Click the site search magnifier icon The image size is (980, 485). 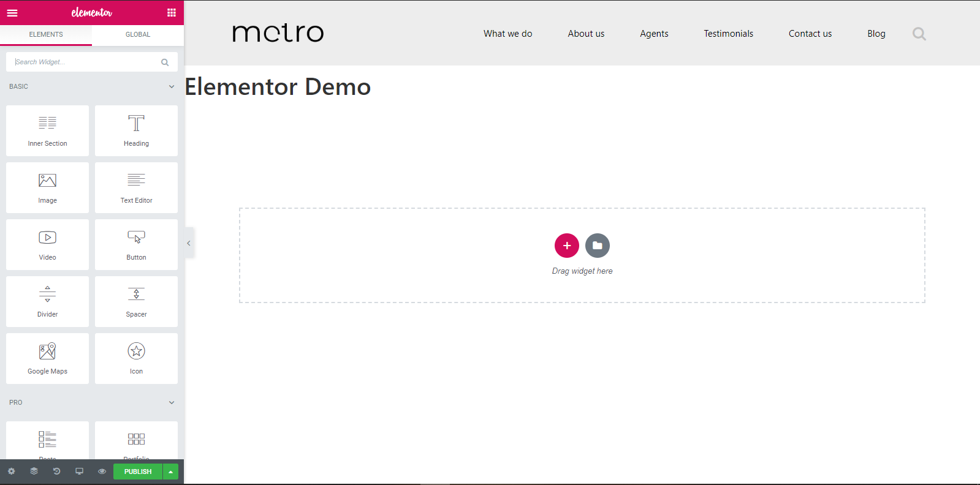click(x=919, y=34)
